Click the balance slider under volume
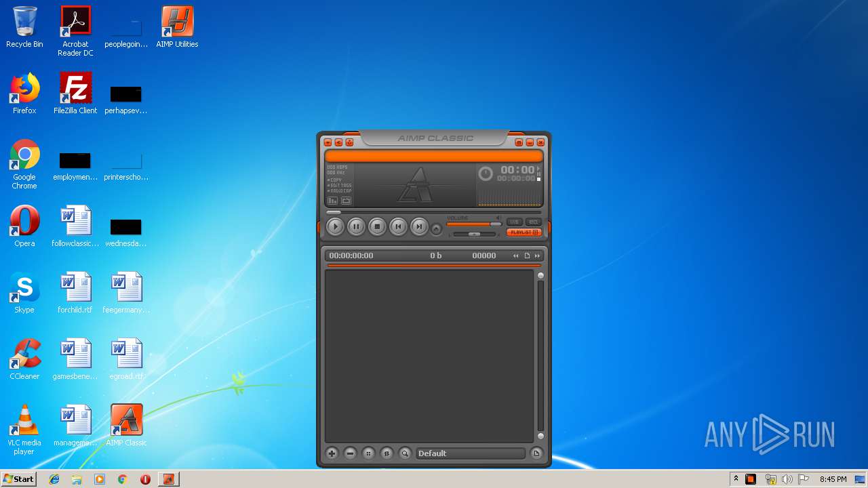 pos(474,234)
